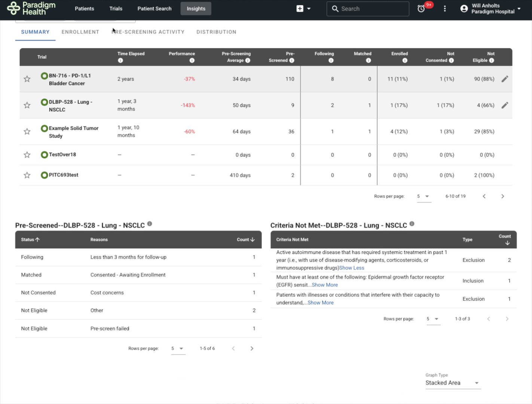Click the DLBP-528 green status circle
Screen dimensions: 532x404
click(44, 102)
